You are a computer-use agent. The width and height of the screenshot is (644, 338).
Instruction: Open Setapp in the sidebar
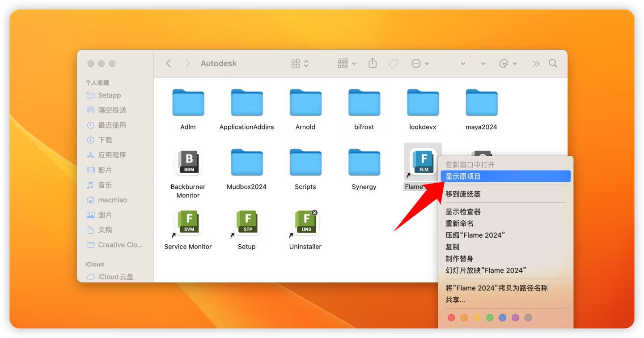pos(110,95)
